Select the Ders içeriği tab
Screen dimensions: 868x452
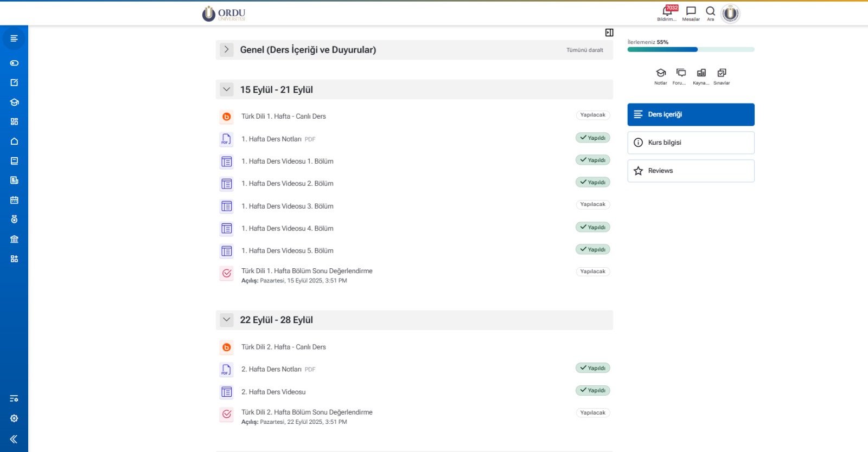(x=691, y=114)
